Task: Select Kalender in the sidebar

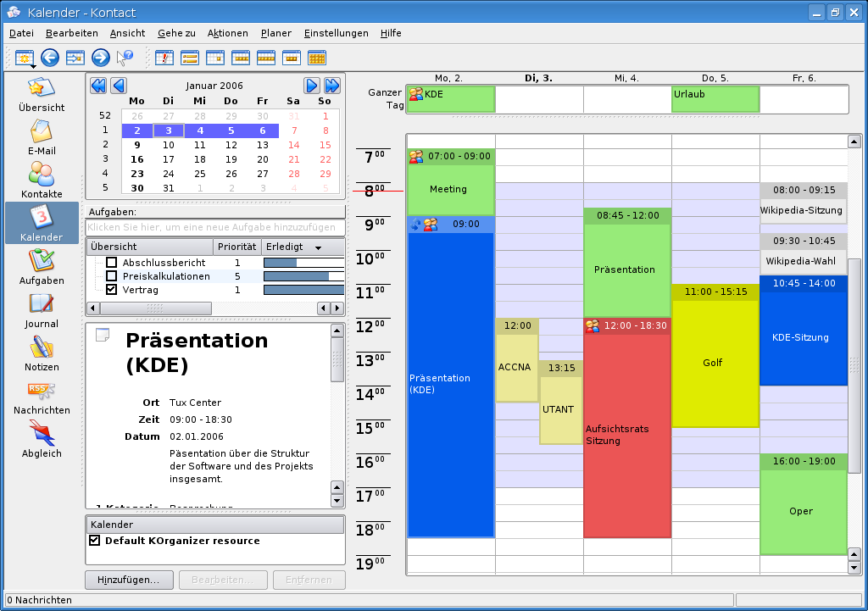Action: pos(42,223)
